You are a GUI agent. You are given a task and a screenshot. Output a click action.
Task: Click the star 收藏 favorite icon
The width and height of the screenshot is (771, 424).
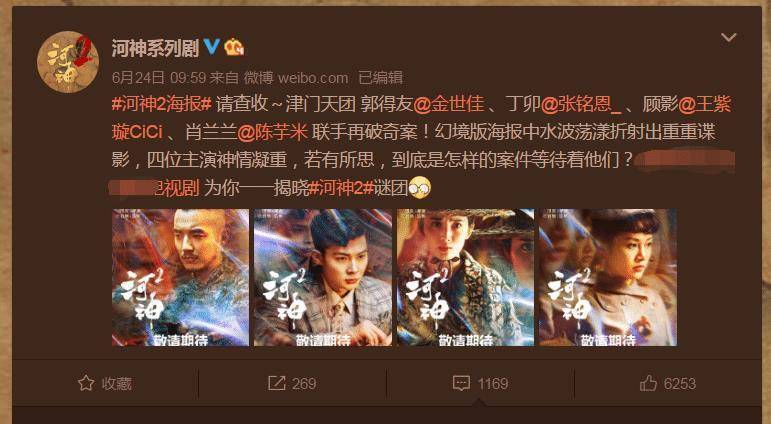pos(86,383)
